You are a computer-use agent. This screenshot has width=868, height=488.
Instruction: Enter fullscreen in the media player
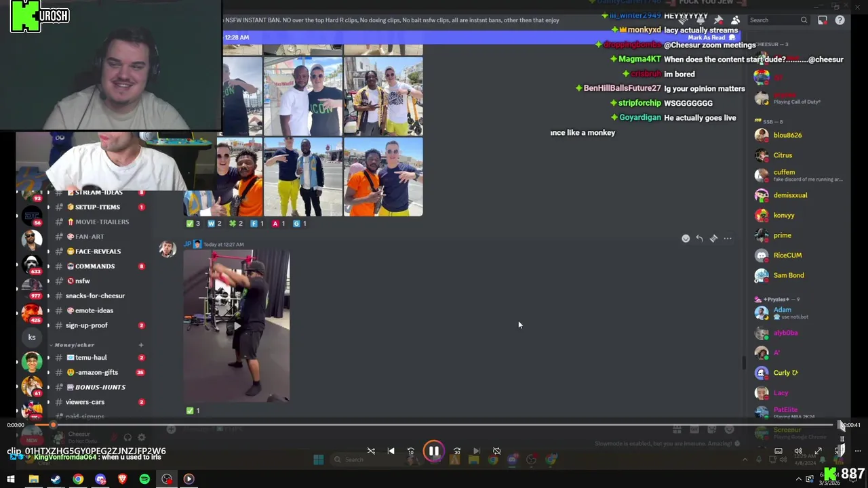(818, 451)
